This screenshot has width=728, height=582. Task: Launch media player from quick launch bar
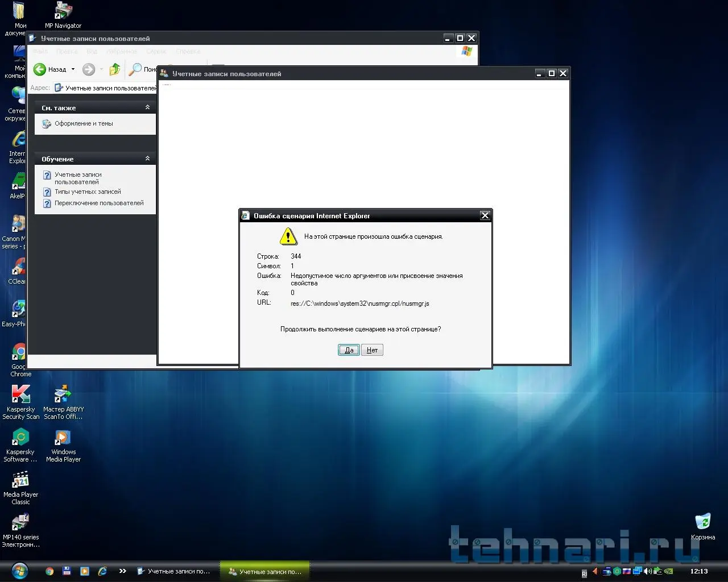pos(85,571)
